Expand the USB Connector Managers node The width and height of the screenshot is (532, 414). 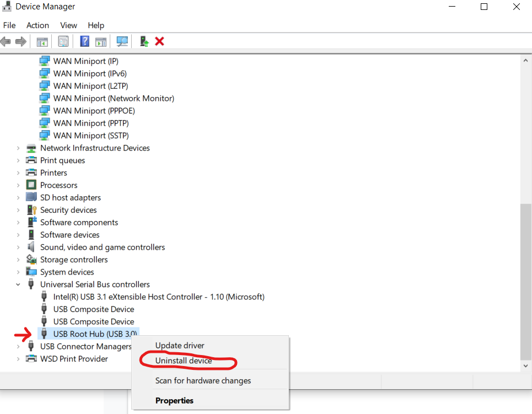(18, 347)
